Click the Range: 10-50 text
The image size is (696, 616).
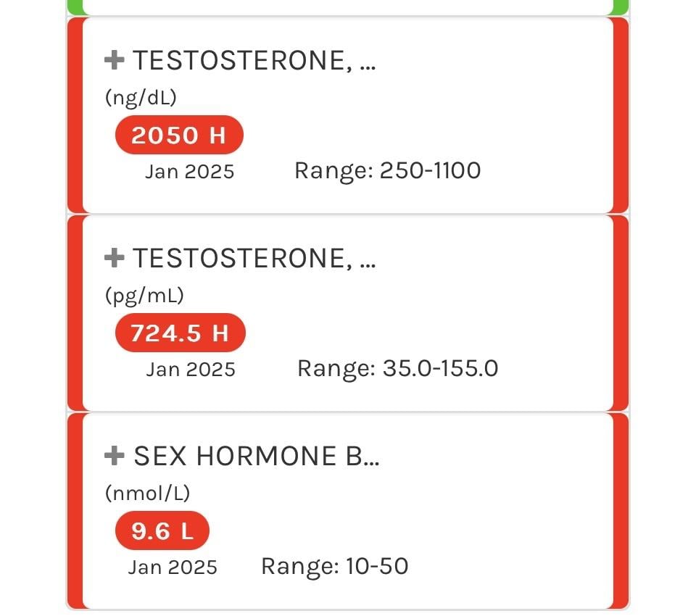(334, 566)
